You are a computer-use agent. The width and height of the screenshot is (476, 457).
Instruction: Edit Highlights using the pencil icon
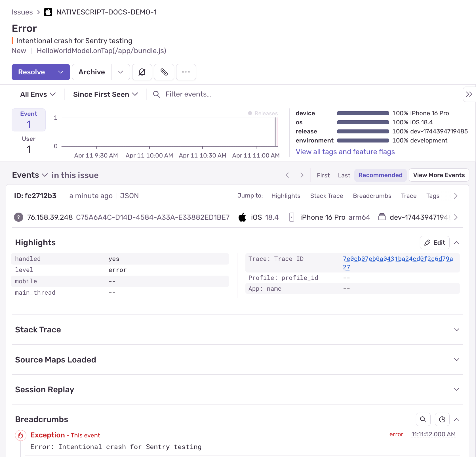pos(434,242)
